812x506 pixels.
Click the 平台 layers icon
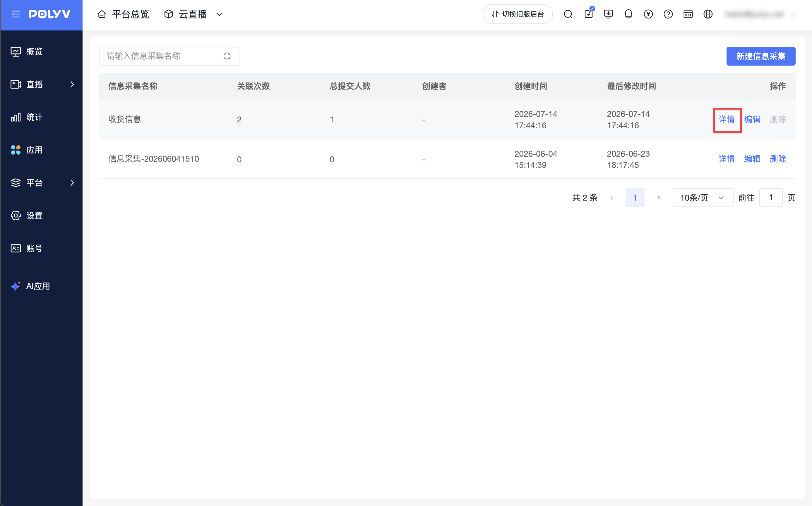16,183
